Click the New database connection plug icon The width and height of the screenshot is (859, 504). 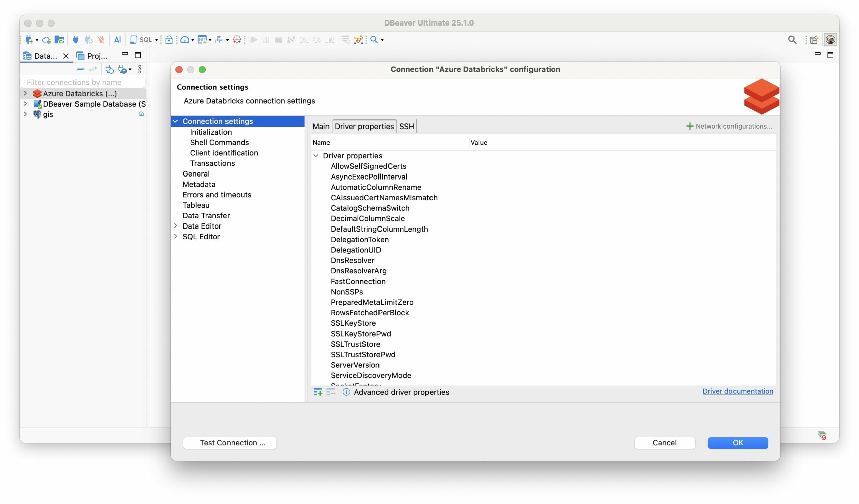29,40
